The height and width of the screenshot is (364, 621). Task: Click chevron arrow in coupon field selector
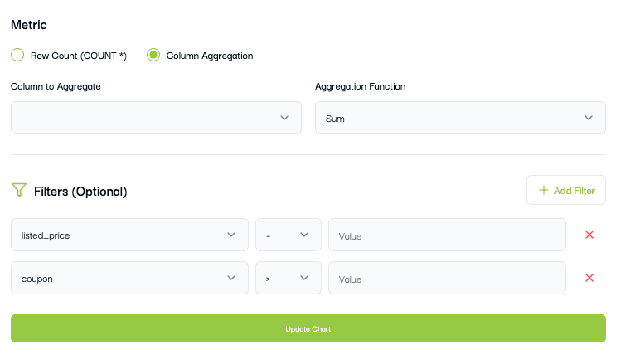tap(231, 278)
